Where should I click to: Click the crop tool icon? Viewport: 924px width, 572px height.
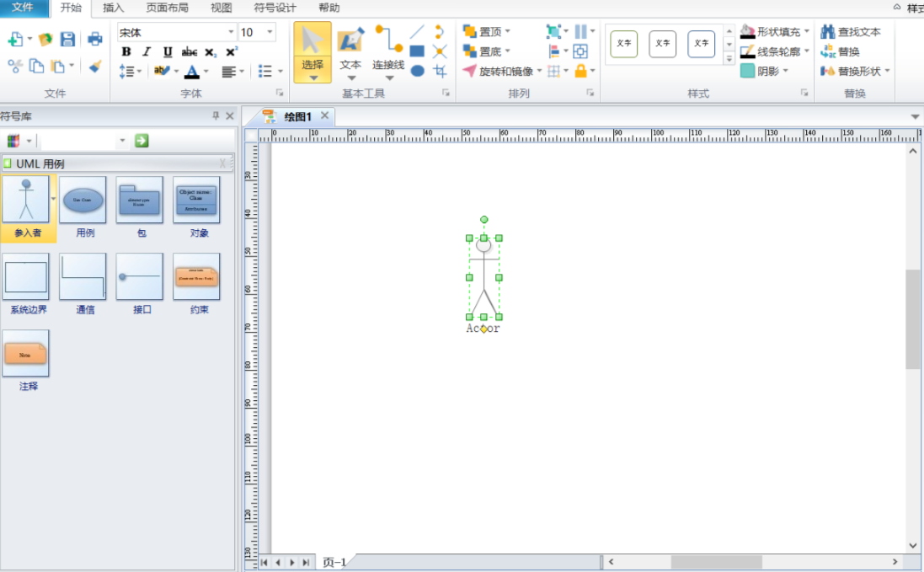pyautogui.click(x=440, y=71)
